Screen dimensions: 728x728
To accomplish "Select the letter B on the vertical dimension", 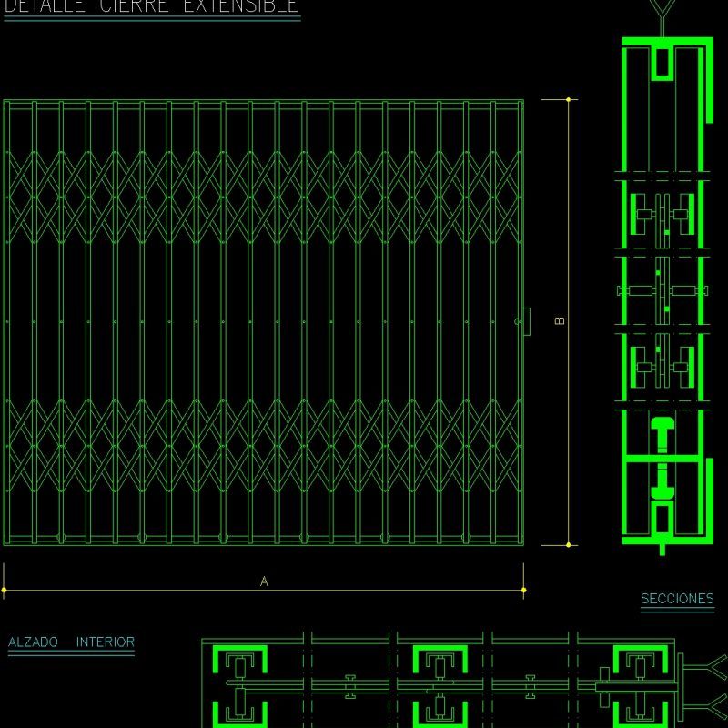I will [559, 319].
